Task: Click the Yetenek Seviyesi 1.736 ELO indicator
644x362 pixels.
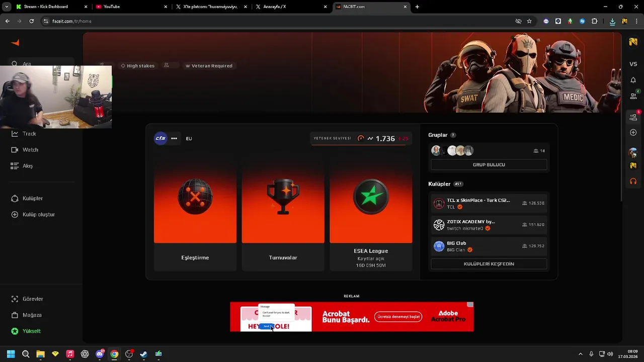Action: click(361, 138)
